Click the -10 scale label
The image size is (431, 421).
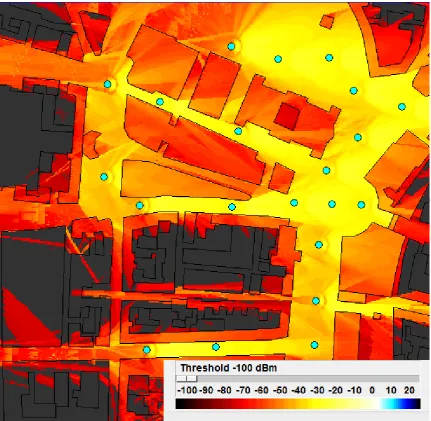click(x=355, y=390)
